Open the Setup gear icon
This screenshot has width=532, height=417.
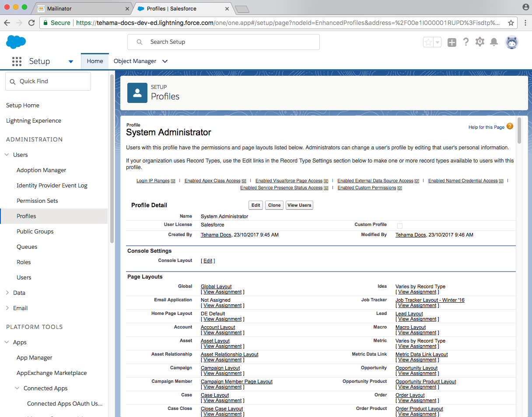tap(480, 42)
